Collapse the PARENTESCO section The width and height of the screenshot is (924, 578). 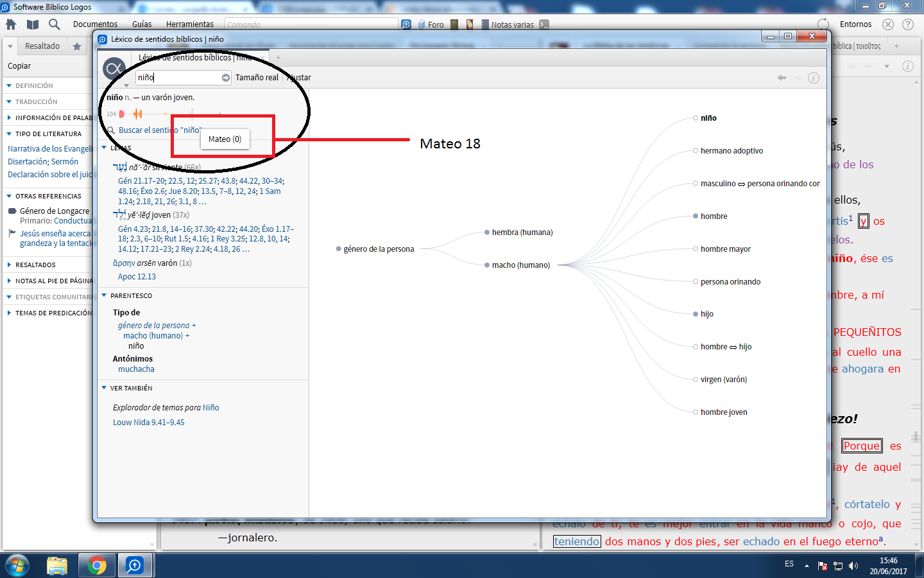(104, 295)
